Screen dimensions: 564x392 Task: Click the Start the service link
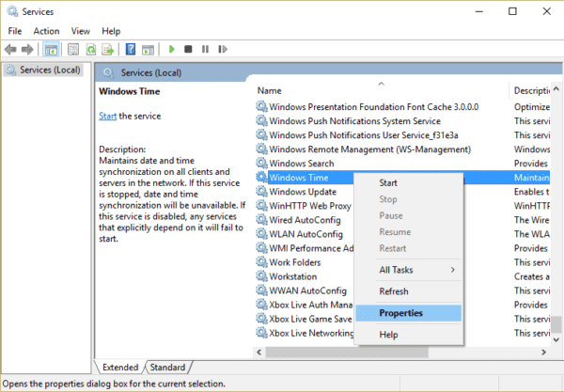[109, 116]
